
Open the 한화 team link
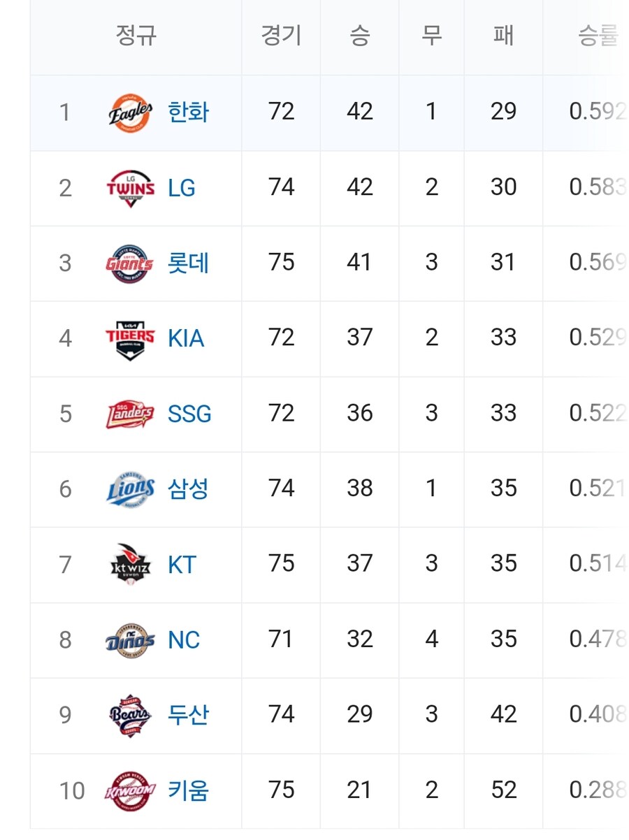tap(188, 113)
